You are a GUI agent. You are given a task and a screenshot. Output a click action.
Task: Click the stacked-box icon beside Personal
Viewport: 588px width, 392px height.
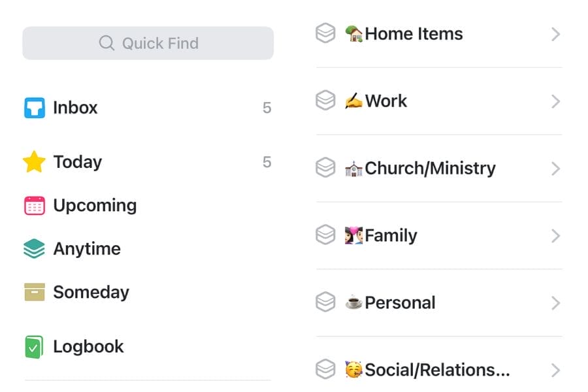tap(325, 302)
